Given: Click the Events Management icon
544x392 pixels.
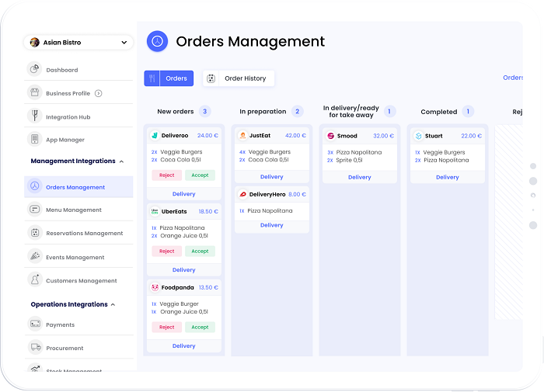Looking at the screenshot, I should coord(34,257).
